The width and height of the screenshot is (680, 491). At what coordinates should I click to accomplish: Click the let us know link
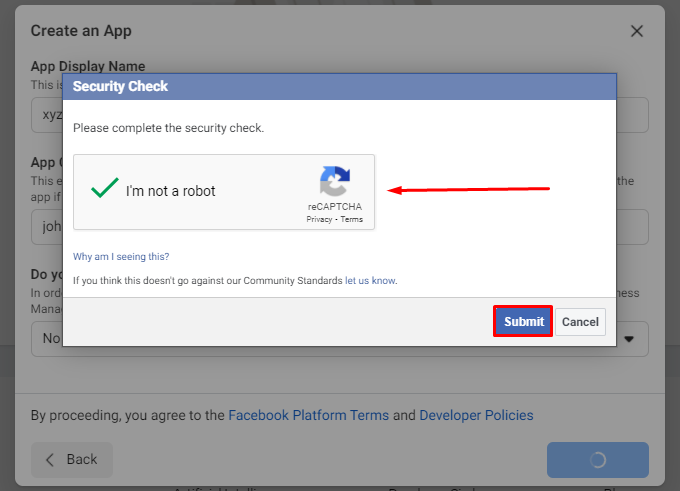coord(370,281)
